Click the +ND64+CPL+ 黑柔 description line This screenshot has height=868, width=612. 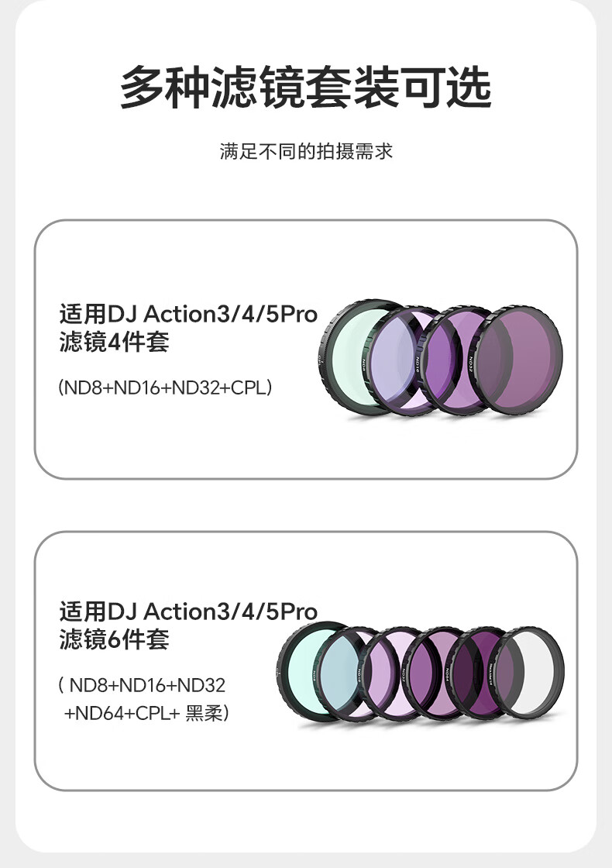click(146, 713)
